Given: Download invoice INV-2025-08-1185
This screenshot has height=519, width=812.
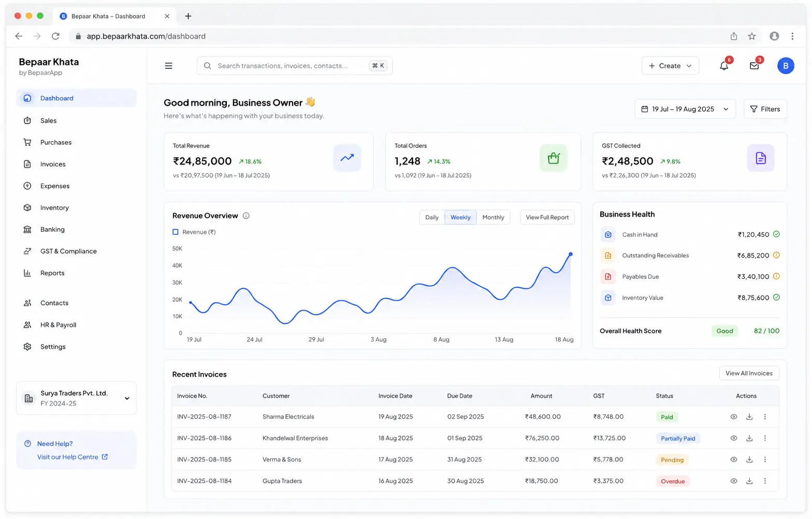Looking at the screenshot, I should tap(749, 459).
